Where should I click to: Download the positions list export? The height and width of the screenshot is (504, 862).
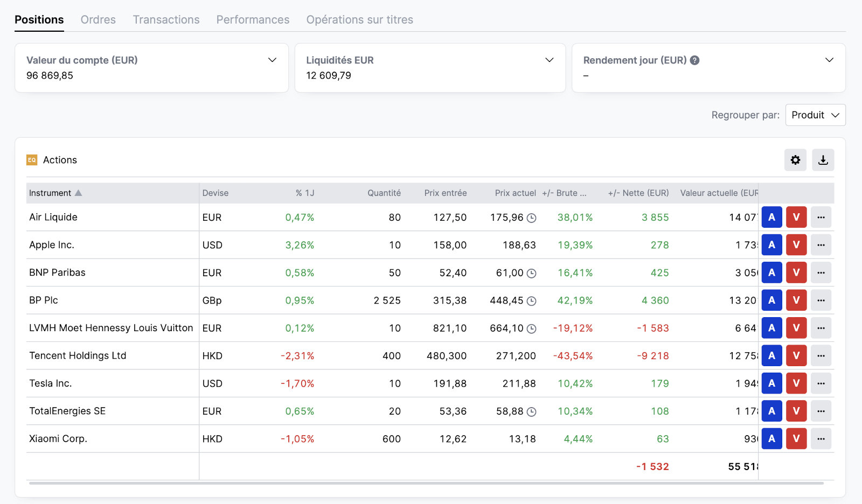tap(823, 160)
